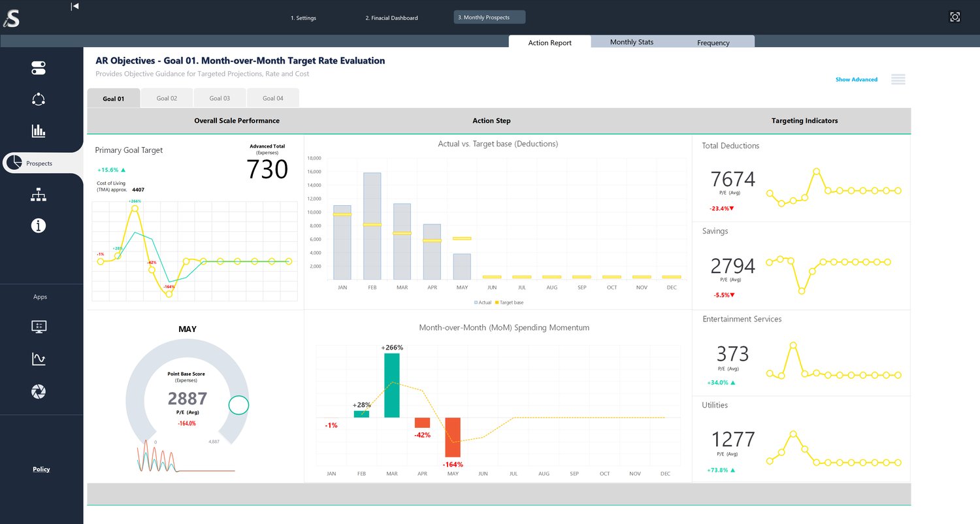The image size is (980, 524).
Task: Click the -164% red bar in MoM chart
Action: pos(453,438)
